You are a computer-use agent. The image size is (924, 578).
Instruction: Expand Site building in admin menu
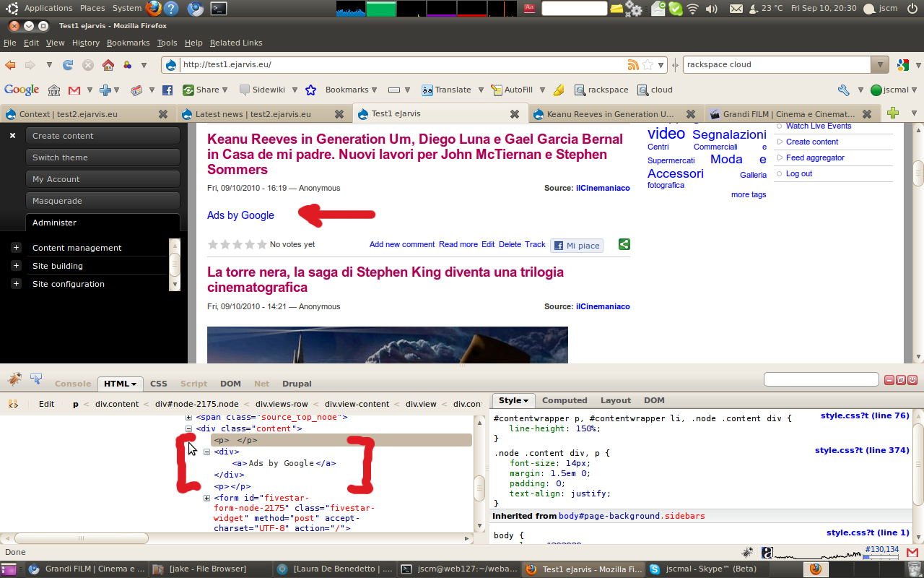[x=16, y=266]
